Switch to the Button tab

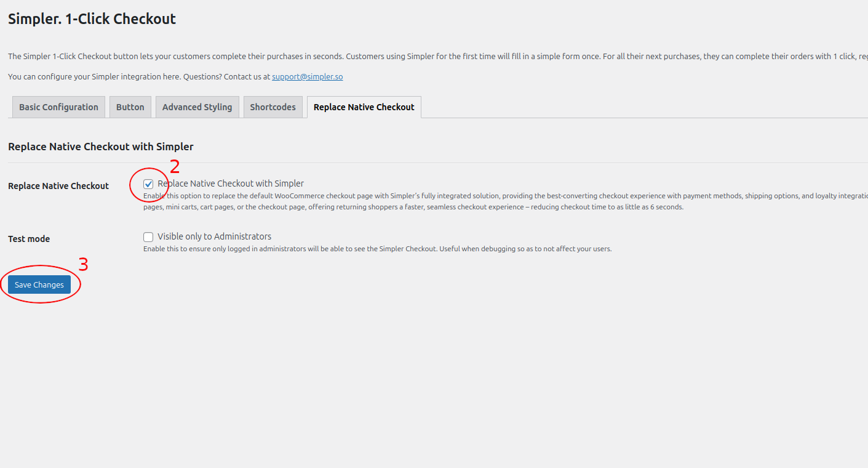[x=130, y=107]
